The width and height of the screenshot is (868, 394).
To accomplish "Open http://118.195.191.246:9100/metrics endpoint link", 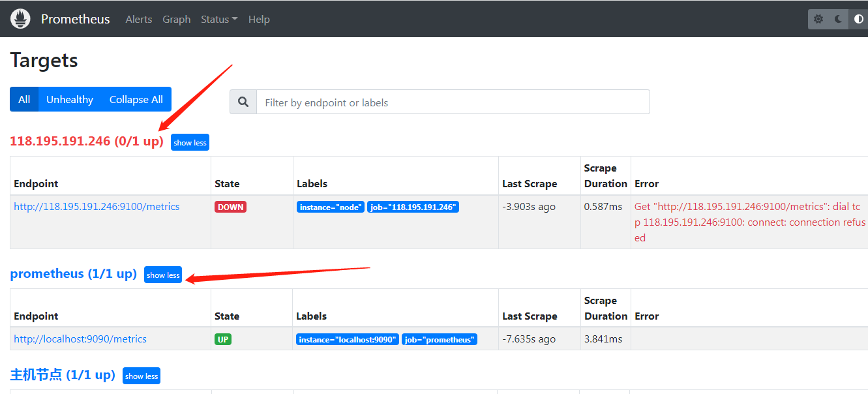I will point(97,206).
